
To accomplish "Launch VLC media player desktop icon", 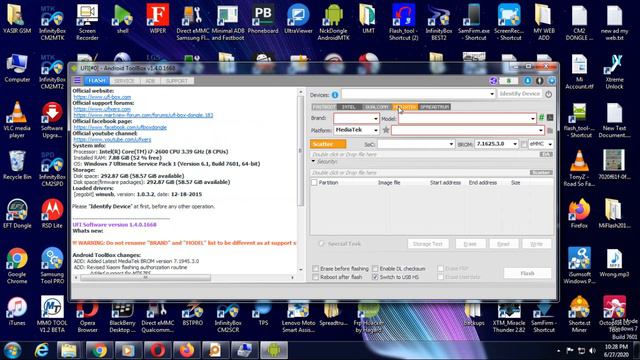I will [17, 120].
